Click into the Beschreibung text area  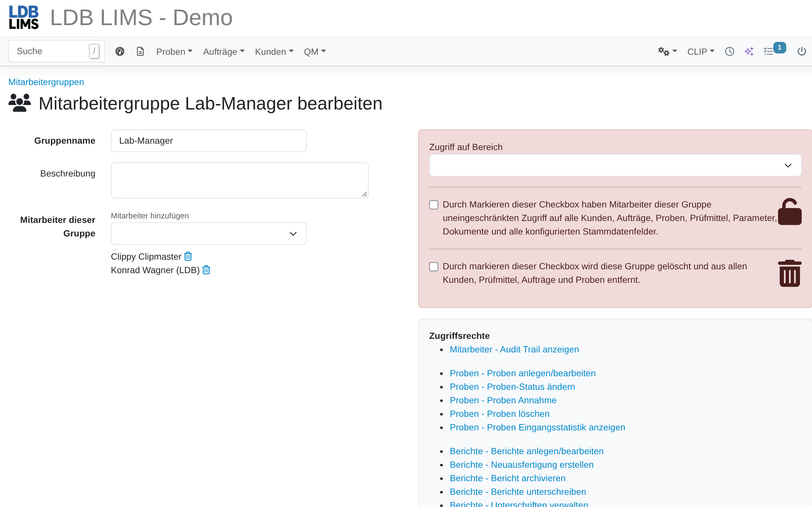[239, 180]
